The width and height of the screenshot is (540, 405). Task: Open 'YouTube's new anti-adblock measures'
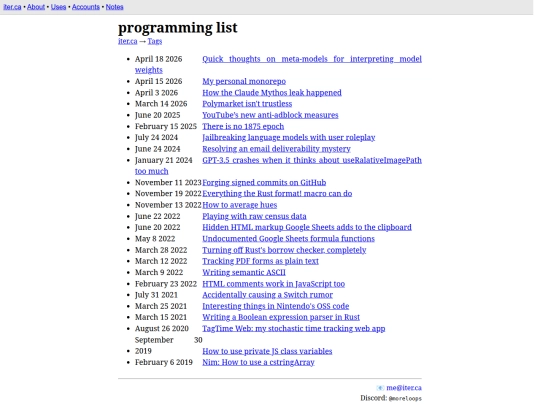point(270,115)
